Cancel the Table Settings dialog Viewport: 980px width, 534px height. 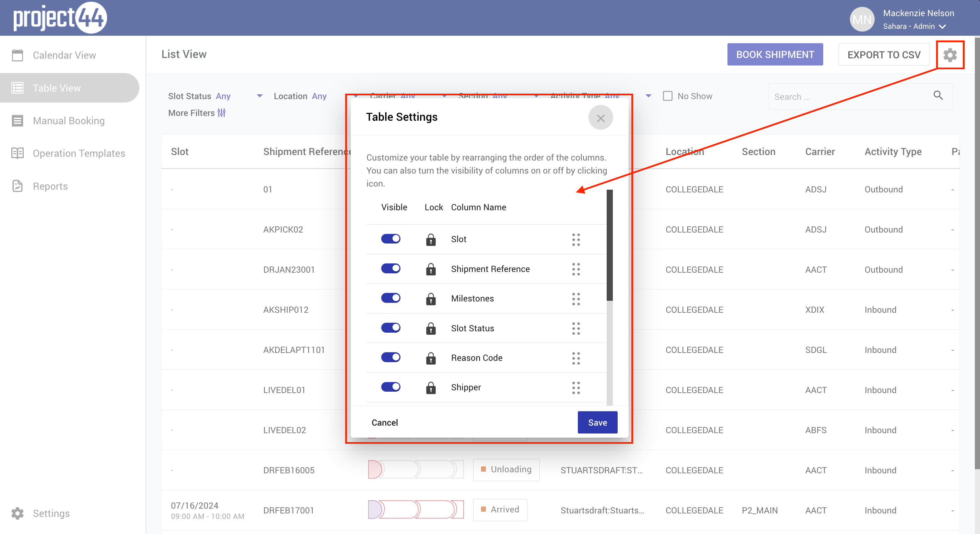[384, 422]
